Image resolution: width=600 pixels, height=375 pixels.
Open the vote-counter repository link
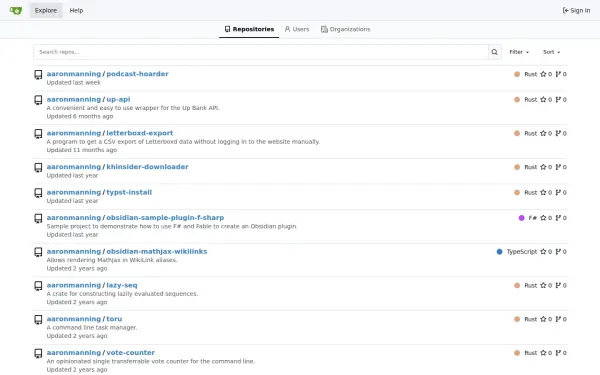130,352
